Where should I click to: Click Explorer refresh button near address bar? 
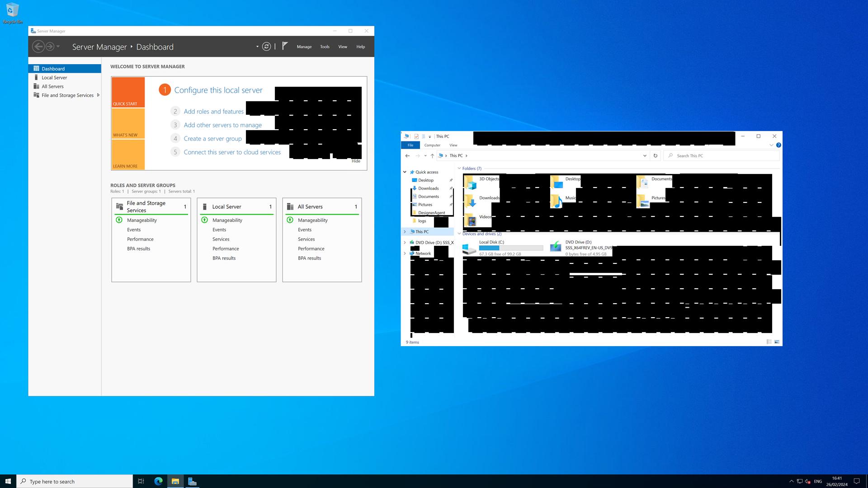[x=655, y=155]
